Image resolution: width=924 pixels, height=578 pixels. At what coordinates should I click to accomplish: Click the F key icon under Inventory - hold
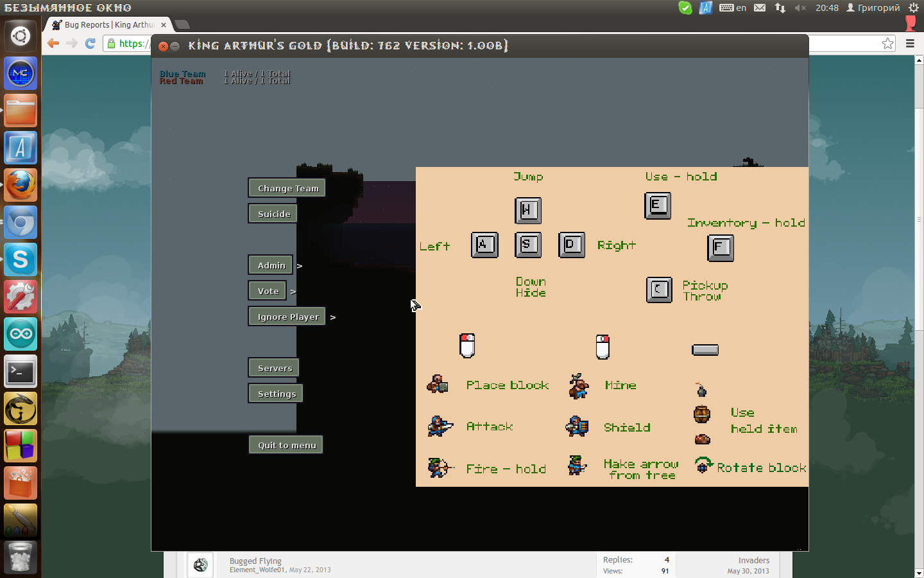(721, 248)
